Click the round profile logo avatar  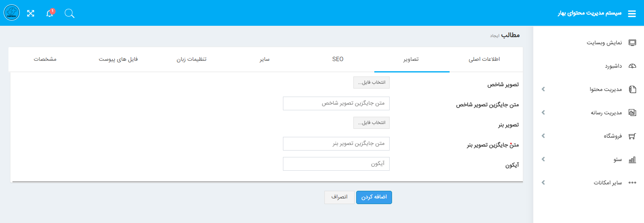[x=12, y=13]
